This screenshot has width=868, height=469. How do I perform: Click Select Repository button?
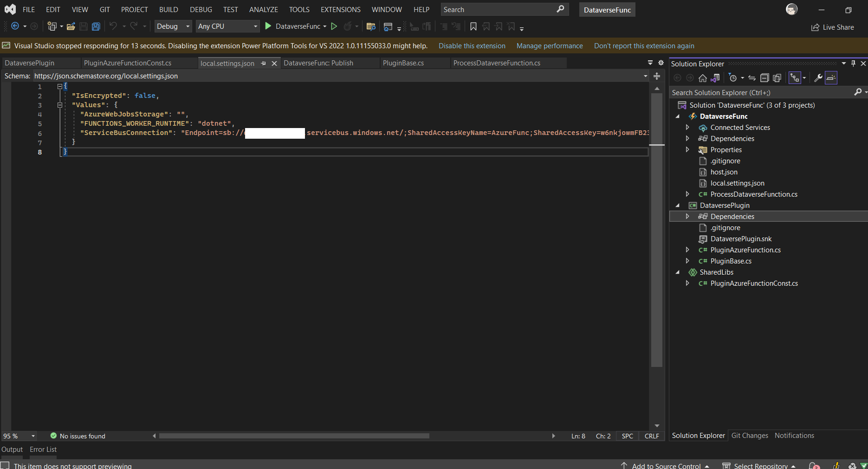click(x=759, y=466)
